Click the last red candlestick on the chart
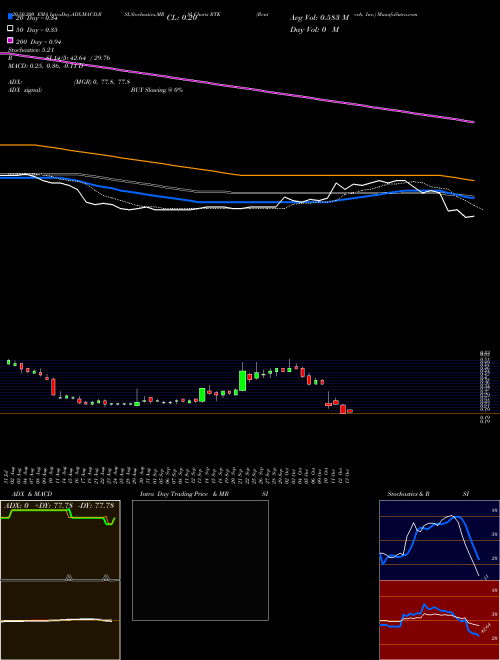The width and height of the screenshot is (500, 660). click(350, 410)
